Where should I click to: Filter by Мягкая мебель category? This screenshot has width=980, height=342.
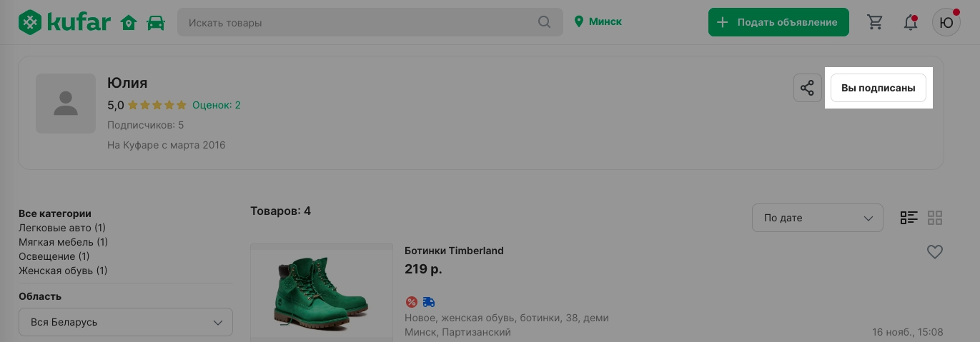tap(63, 242)
